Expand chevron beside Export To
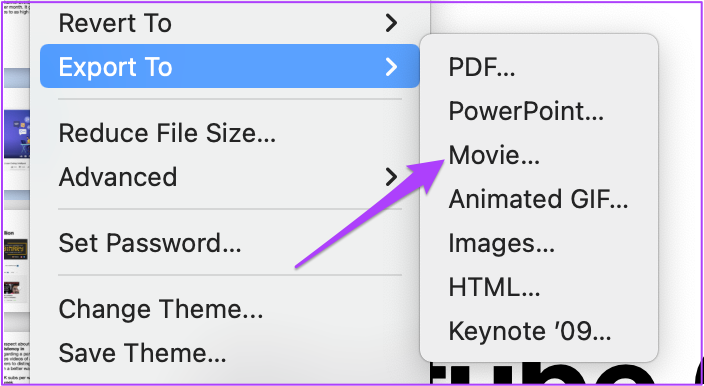This screenshot has height=386, width=704. [392, 67]
